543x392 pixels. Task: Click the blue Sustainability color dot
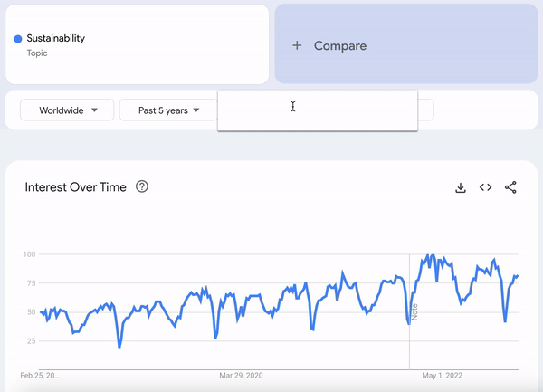[x=18, y=39]
